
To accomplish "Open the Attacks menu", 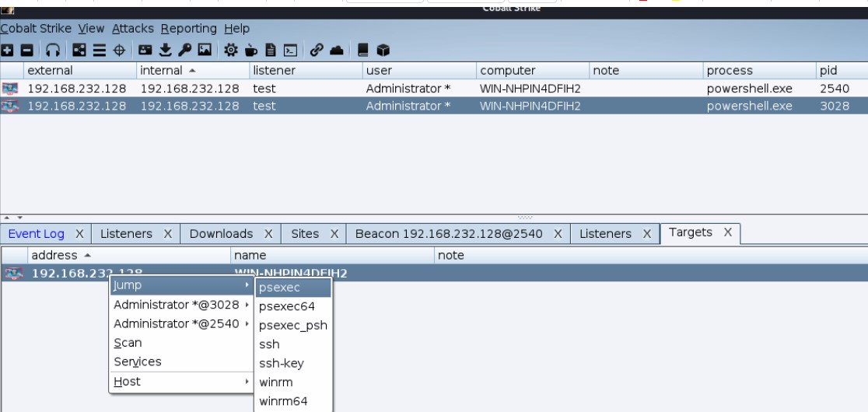I will click(133, 28).
